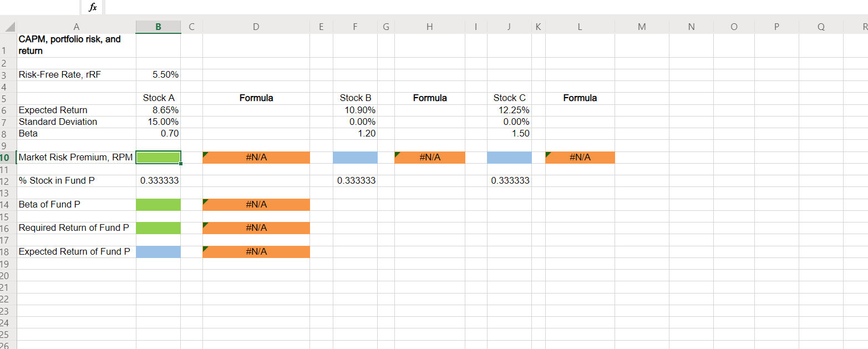
Task: Click the error indicator on Stock C's #N/A formula
Action: click(x=548, y=154)
